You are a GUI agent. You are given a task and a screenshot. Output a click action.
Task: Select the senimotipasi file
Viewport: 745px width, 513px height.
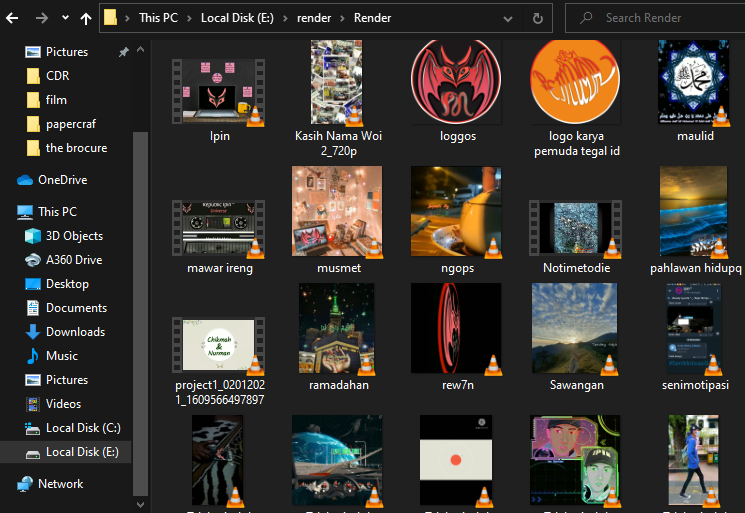tap(695, 337)
